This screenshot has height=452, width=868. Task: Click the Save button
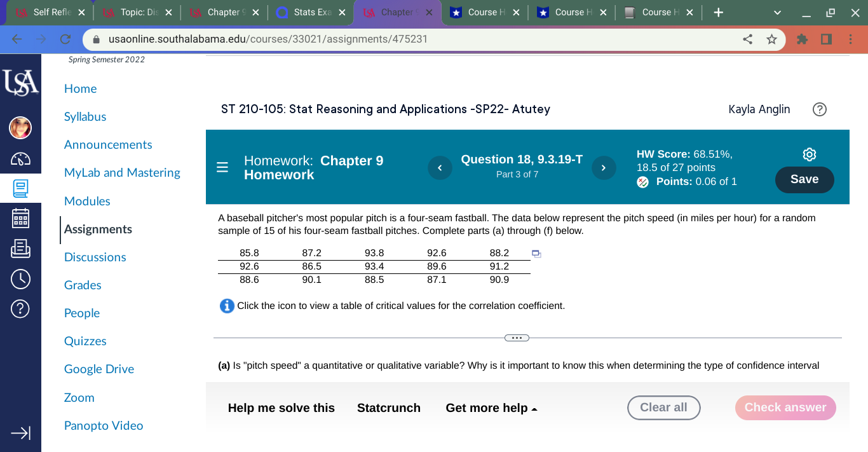pyautogui.click(x=804, y=180)
